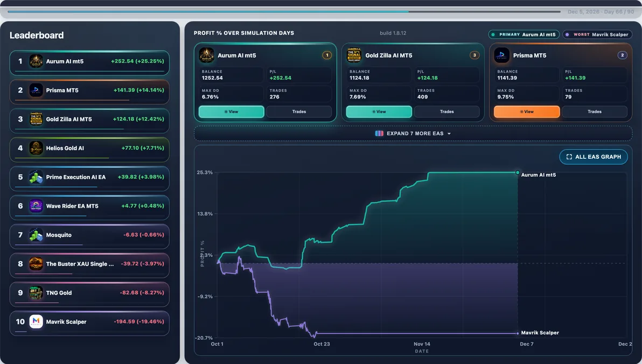Viewport: 642px width, 364px height.
Task: Click the Gold Zilla max DD value 7.69%
Action: click(x=358, y=97)
